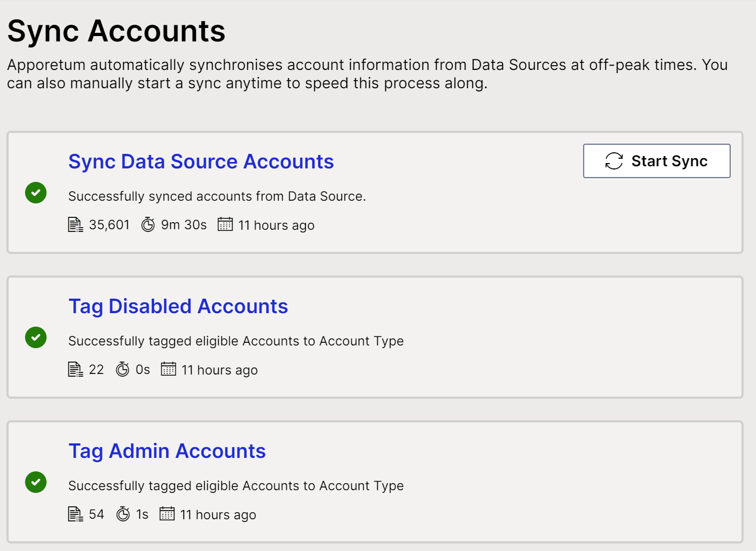Click calendar icon in Tag Disabled Accounts card

click(169, 369)
